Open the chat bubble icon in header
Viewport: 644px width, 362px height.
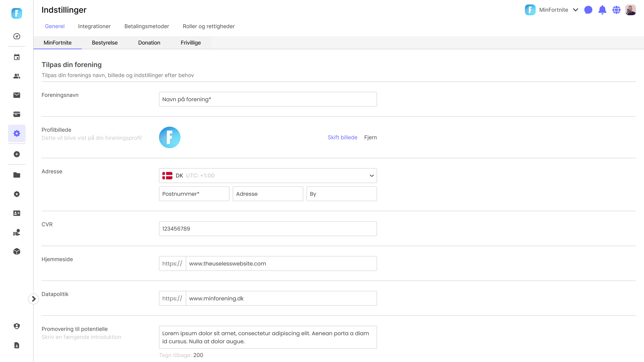coord(588,10)
